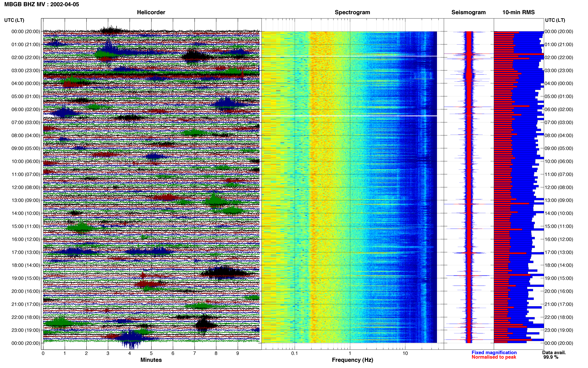Viewport: 588px width, 368px height.
Task: Click the Minutes axis label
Action: click(151, 360)
